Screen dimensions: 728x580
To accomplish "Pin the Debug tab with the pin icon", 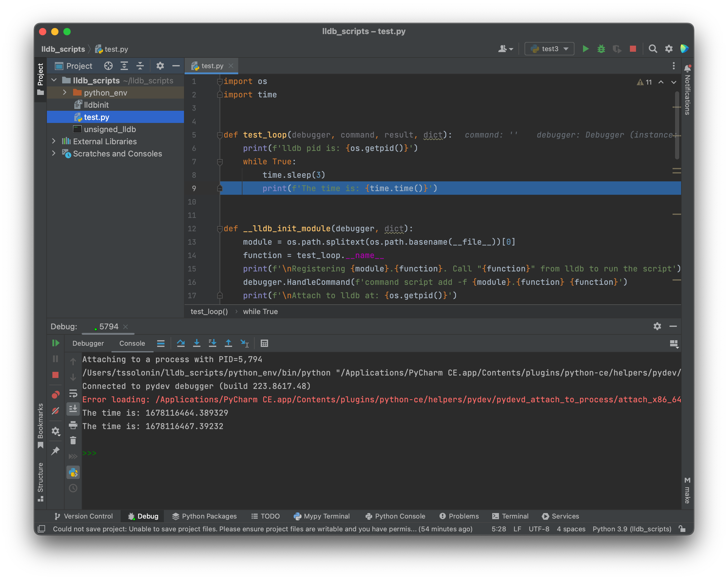I will 56,451.
